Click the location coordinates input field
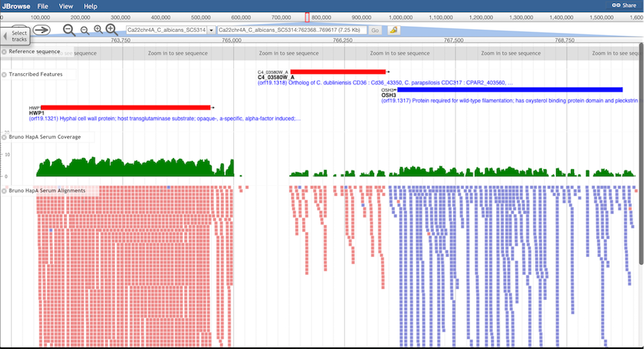 point(291,30)
